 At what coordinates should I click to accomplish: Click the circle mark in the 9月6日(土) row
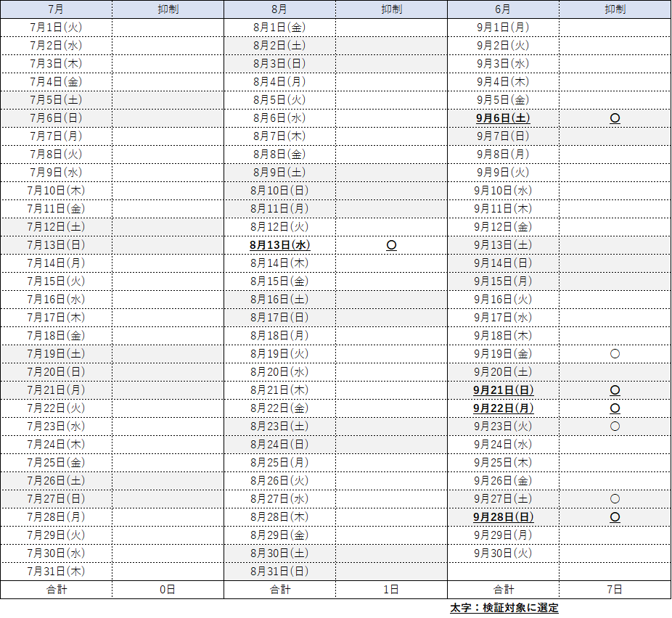pos(615,118)
